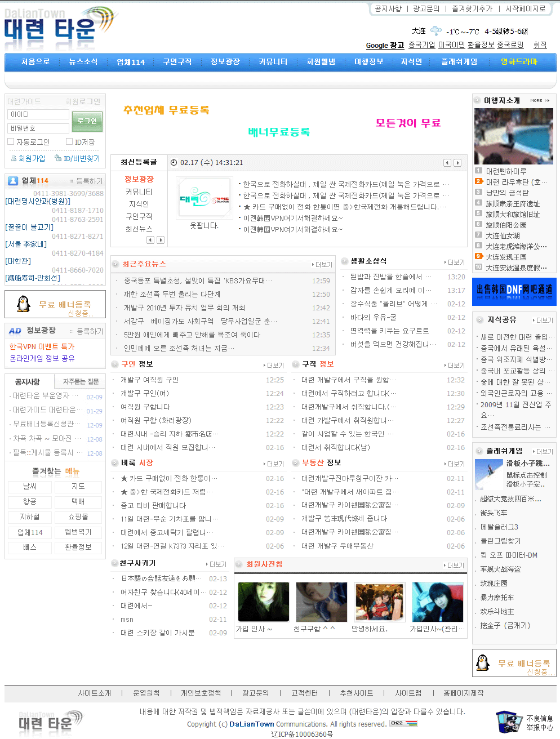Open 뉴스소식 in the main navigation

pyautogui.click(x=83, y=61)
